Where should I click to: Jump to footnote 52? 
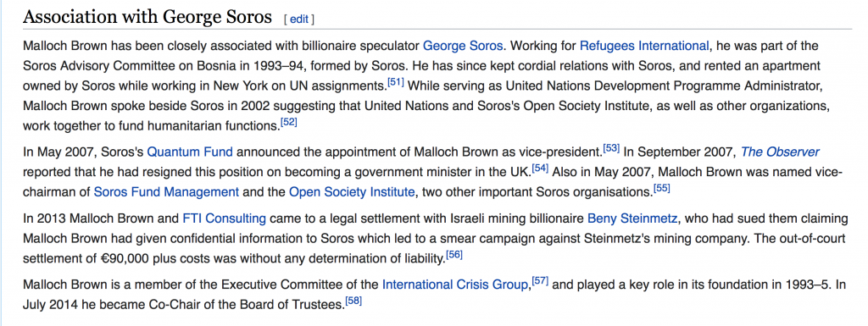pos(289,122)
